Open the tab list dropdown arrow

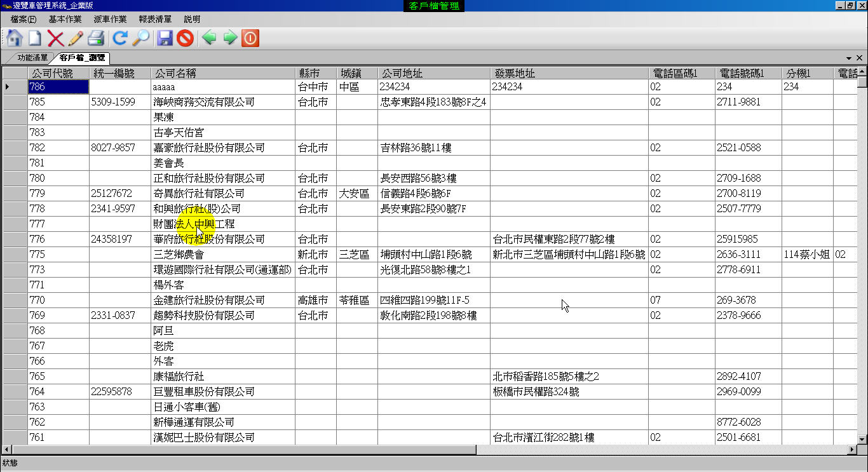(850, 58)
